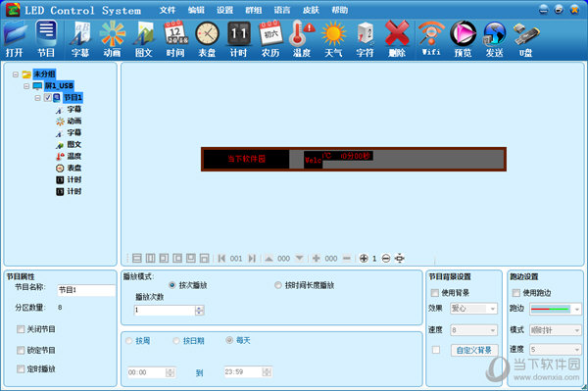Open the 编辑 menu
Viewport: 588px width, 391px height.
[x=197, y=10]
